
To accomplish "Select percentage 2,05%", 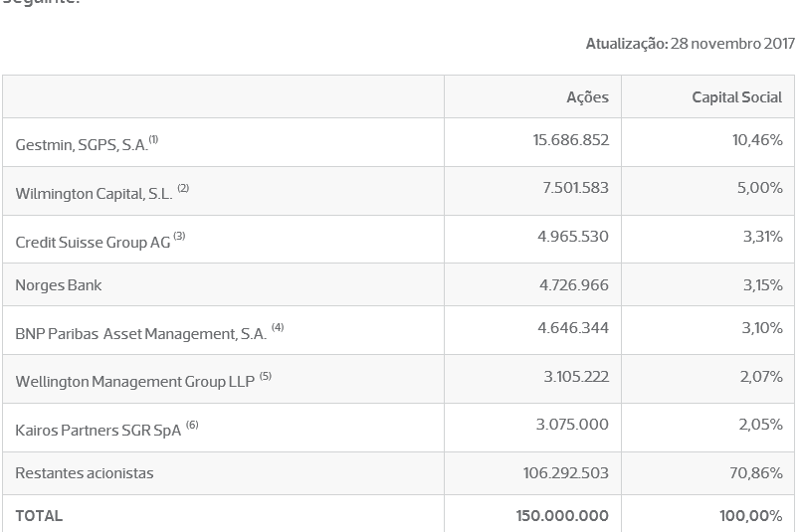I will click(x=761, y=425).
